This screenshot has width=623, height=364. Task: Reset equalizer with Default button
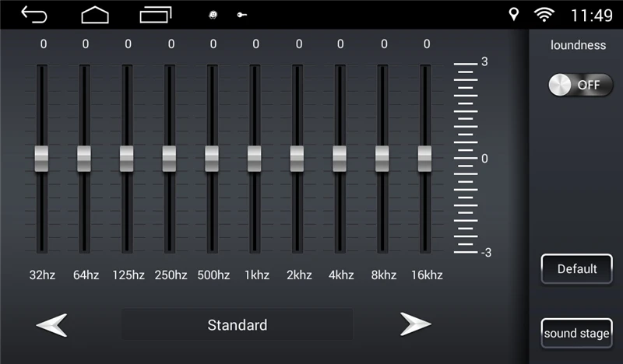pos(576,269)
